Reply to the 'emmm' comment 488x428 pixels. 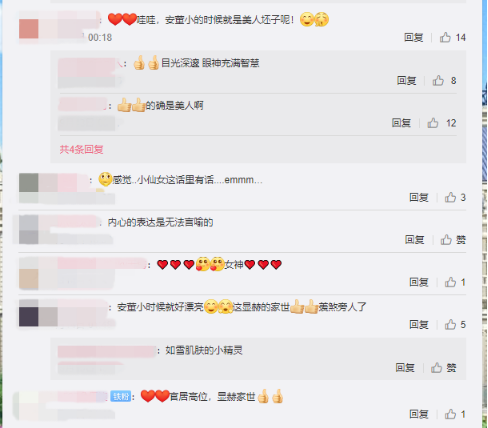click(419, 197)
